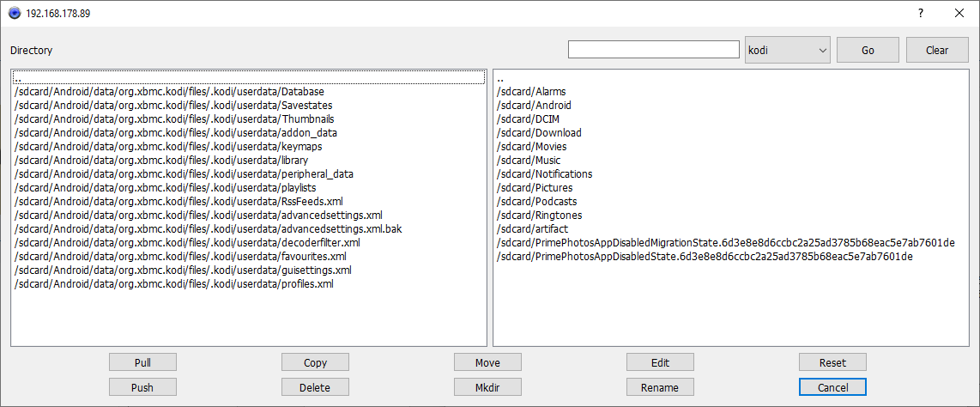The height and width of the screenshot is (407, 980).
Task: Select the advancedsettings.xml.bak file
Action: tap(249, 229)
